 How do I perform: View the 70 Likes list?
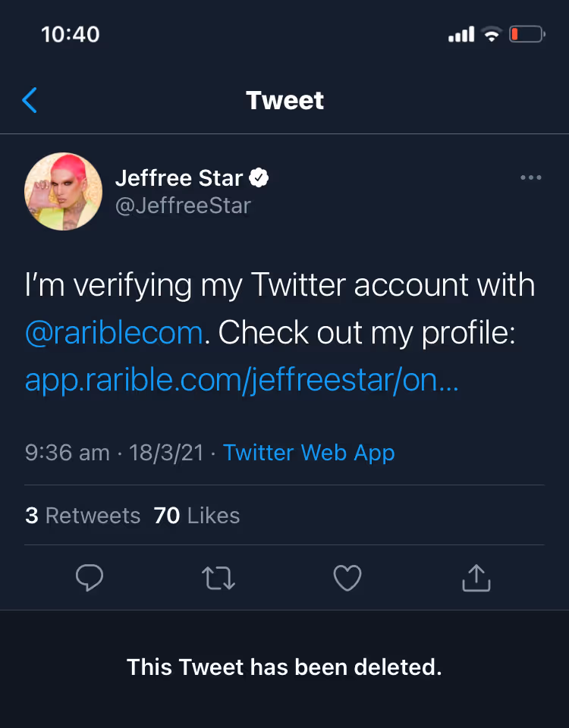tap(196, 516)
